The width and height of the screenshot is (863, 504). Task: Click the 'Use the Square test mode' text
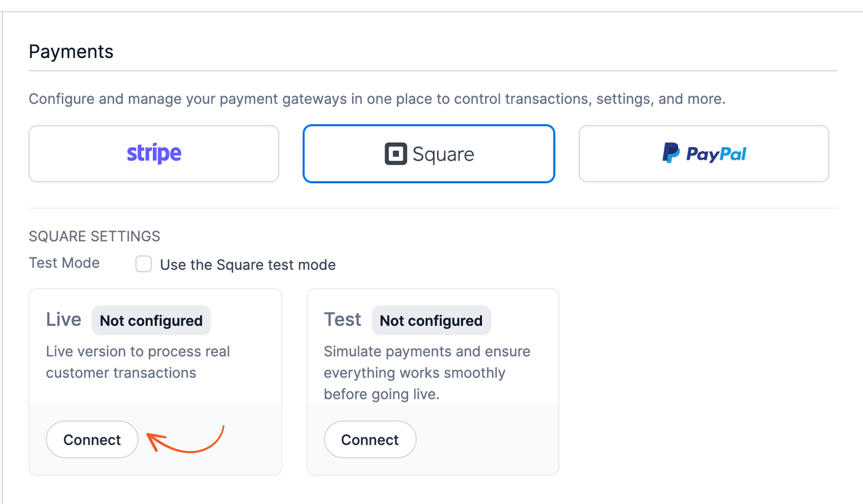pos(248,265)
